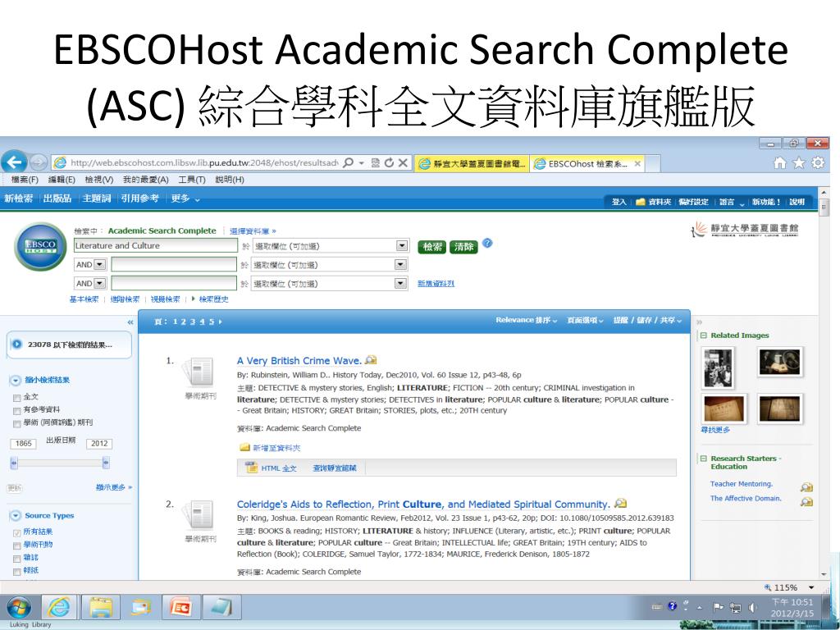
Task: Check 報紙 source type checkbox
Action: pos(16,572)
